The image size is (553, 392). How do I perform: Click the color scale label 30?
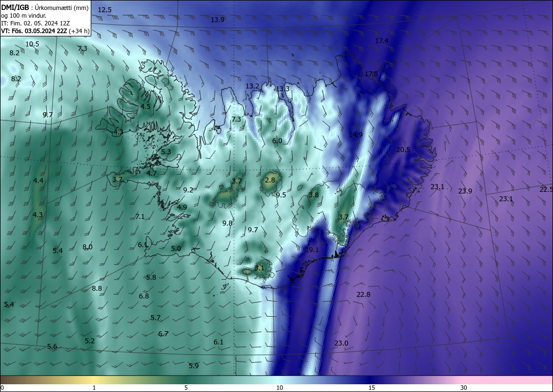[x=464, y=388]
